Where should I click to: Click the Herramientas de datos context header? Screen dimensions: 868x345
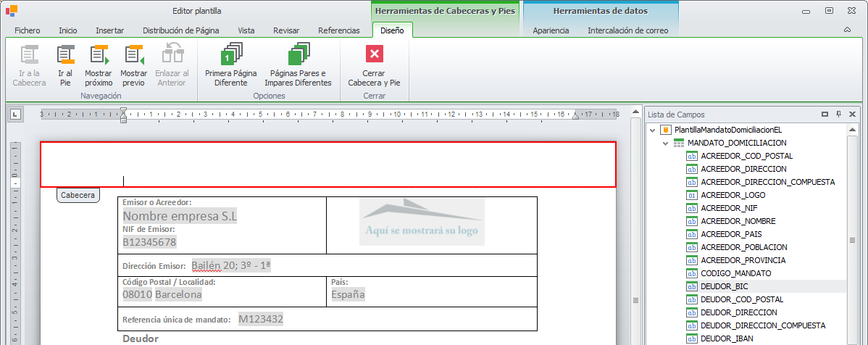point(601,11)
